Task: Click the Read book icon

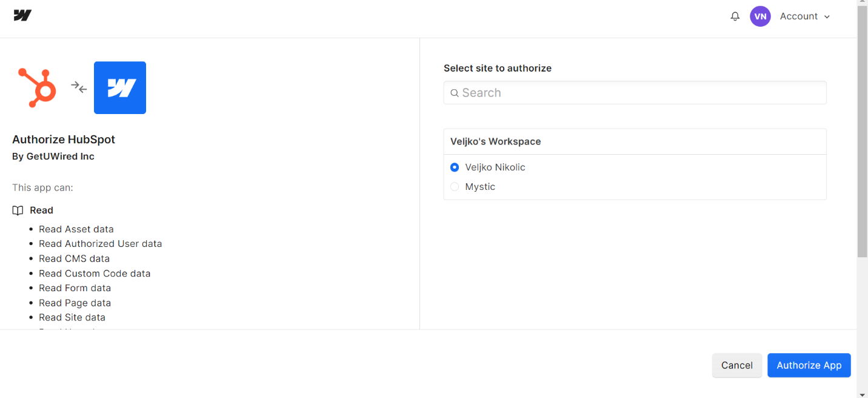Action: click(x=18, y=211)
